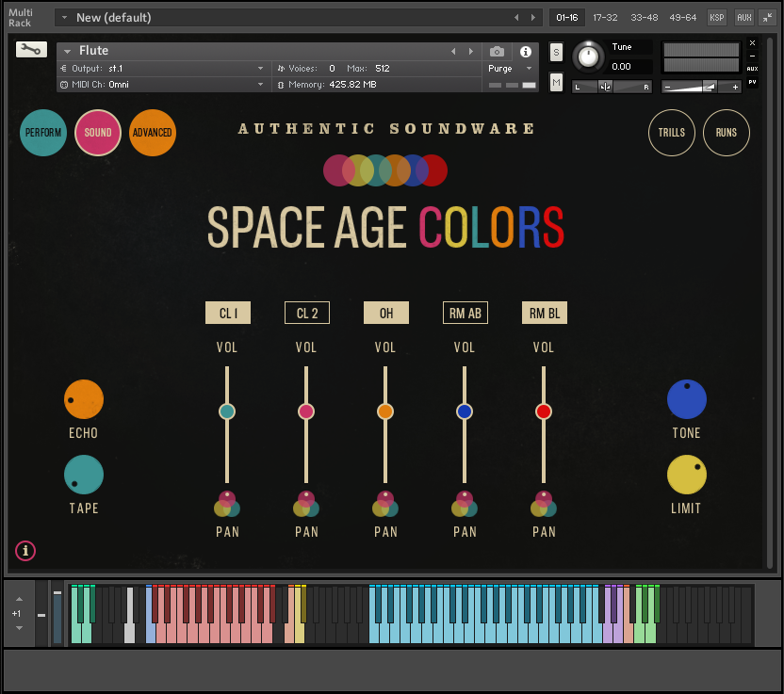Screen dimensions: 784x694
Task: Toggle the RM AB microphone channel
Action: [x=465, y=313]
